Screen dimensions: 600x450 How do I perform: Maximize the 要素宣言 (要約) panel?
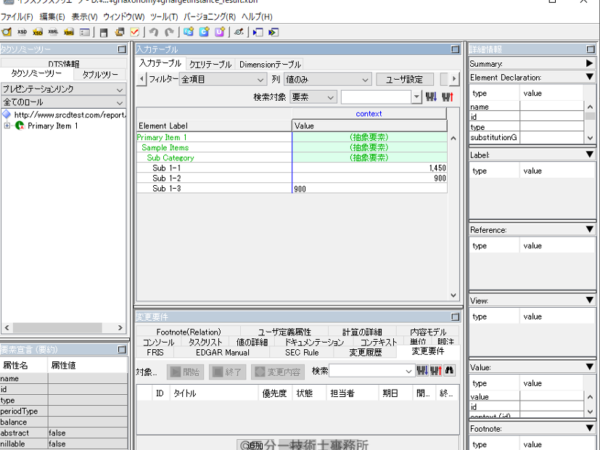122,349
